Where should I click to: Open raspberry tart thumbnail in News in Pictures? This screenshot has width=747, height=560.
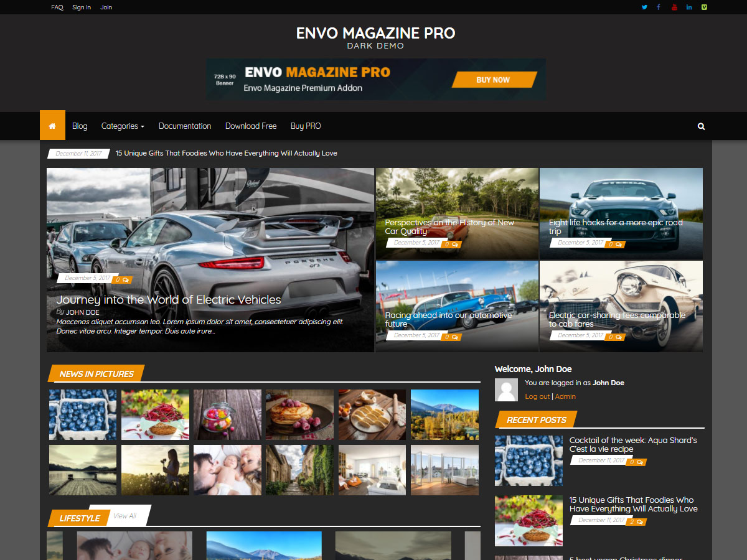tap(155, 414)
